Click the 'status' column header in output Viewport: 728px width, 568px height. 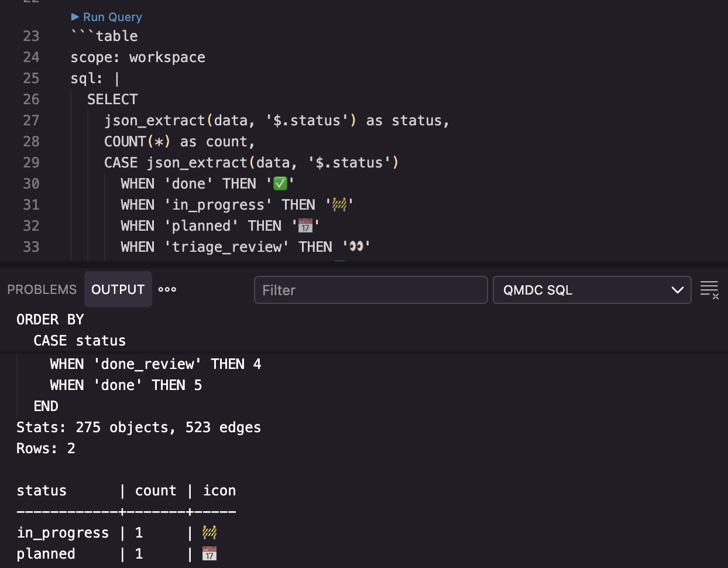[x=42, y=491]
